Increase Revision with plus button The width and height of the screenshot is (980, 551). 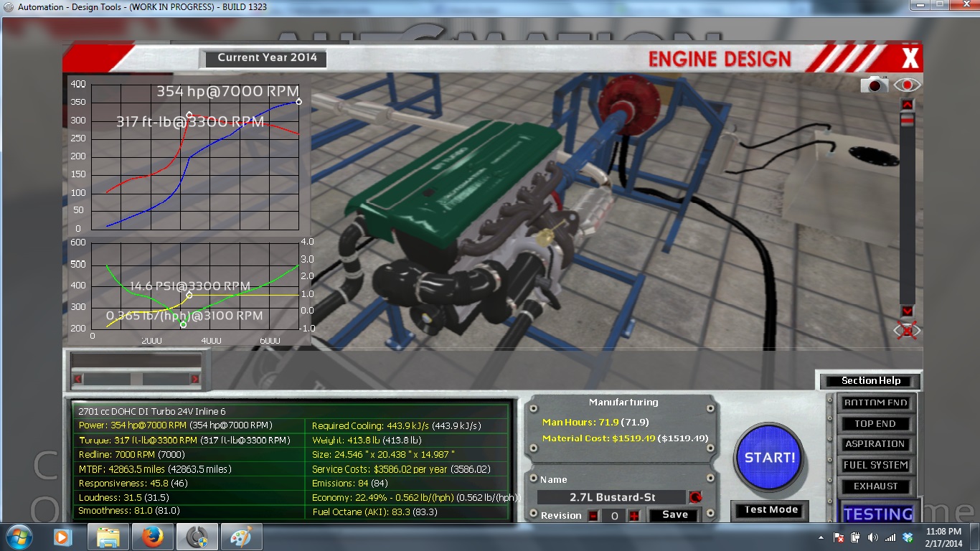click(633, 515)
